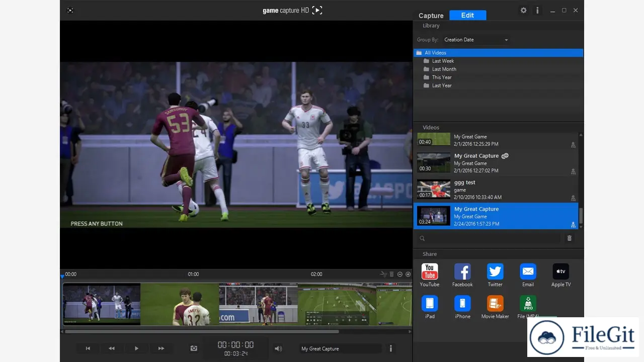This screenshot has height=362, width=644.
Task: Switch to the Capture tab
Action: tap(431, 16)
